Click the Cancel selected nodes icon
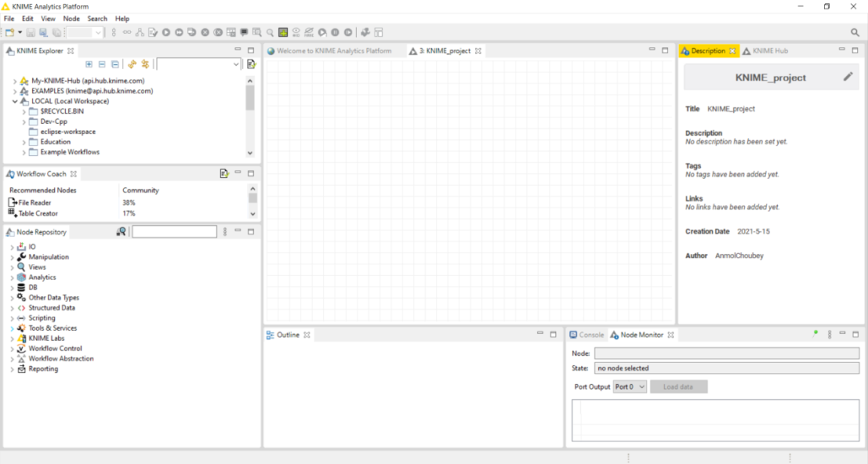Image resolution: width=868 pixels, height=464 pixels. 205,33
